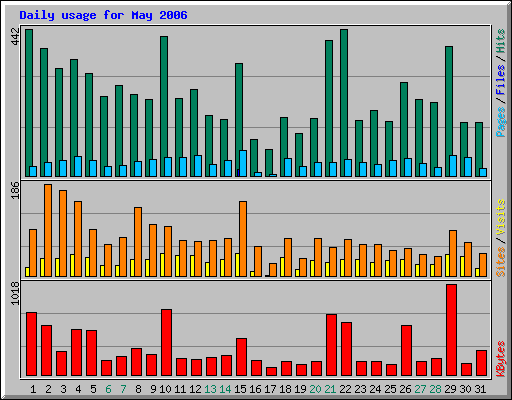
Task: Click the KBytes legend label
Action: pos(500,359)
